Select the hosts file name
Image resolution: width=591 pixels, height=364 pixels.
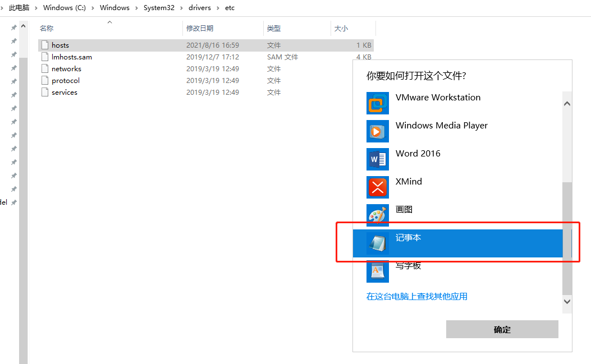click(x=60, y=45)
